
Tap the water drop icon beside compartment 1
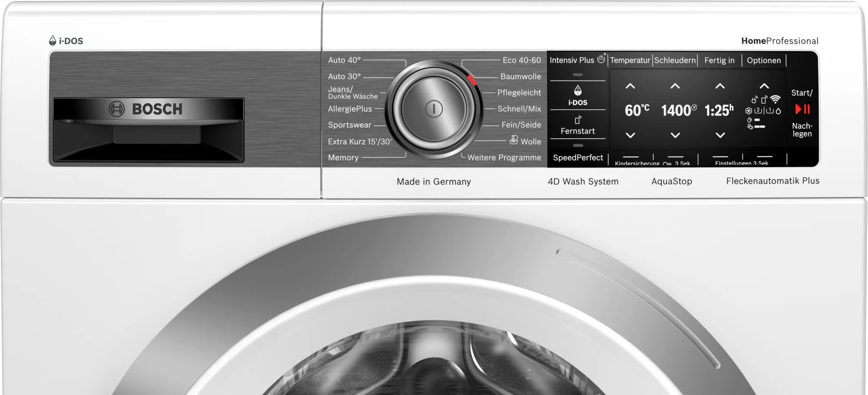(778, 111)
